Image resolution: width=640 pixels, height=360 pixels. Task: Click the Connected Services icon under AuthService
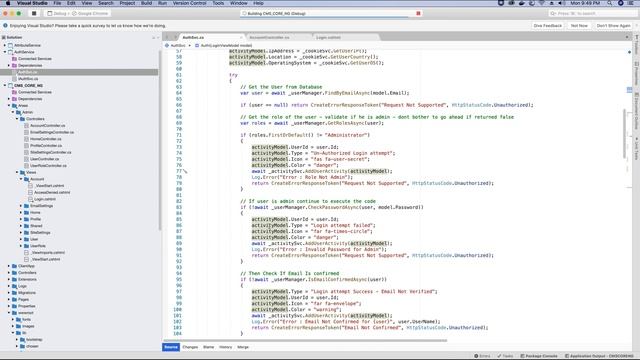(x=14, y=59)
